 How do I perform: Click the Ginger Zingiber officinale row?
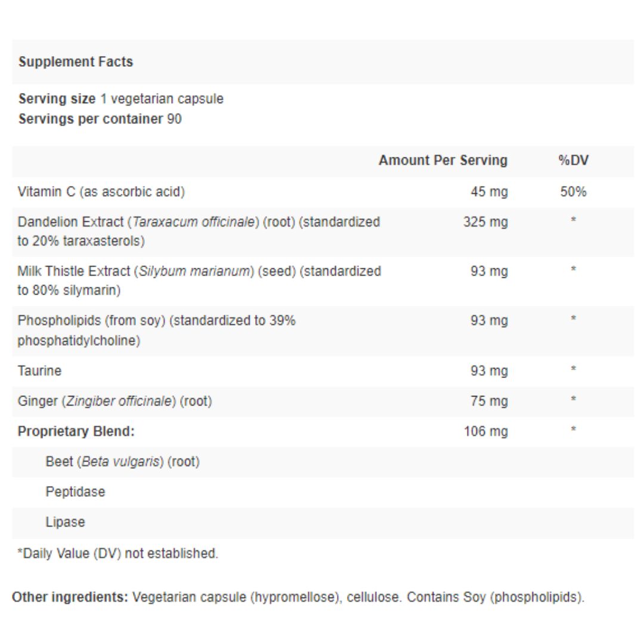pos(323,401)
